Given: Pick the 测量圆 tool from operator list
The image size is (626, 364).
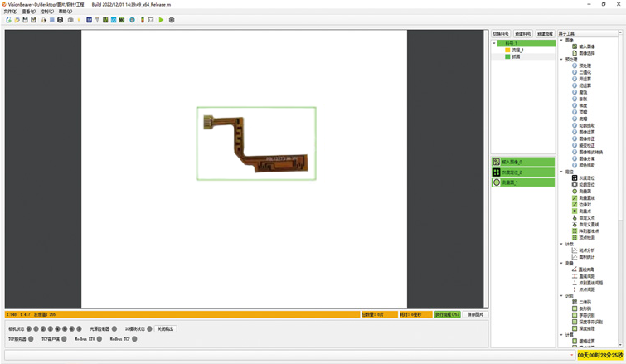Looking at the screenshot, I should pyautogui.click(x=585, y=191).
